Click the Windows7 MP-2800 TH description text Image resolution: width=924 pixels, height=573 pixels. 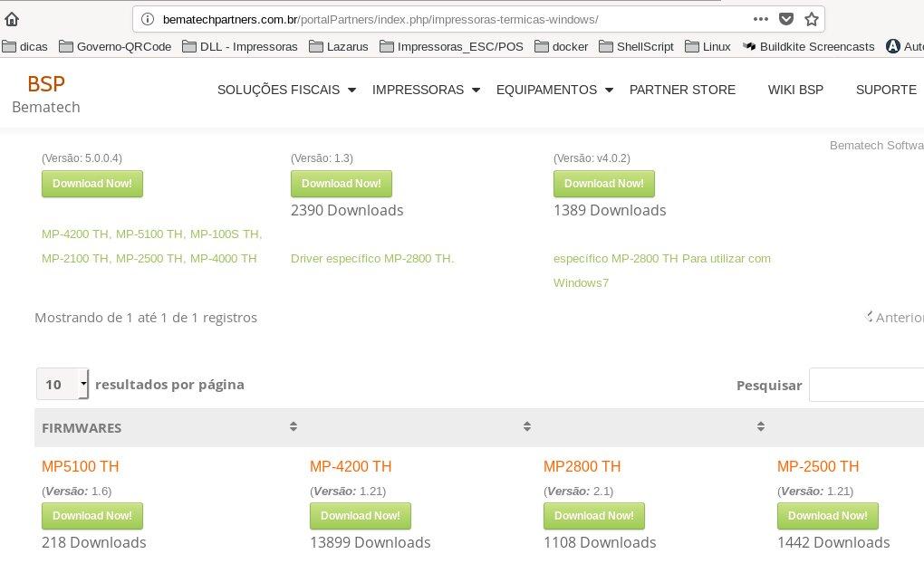(662, 271)
